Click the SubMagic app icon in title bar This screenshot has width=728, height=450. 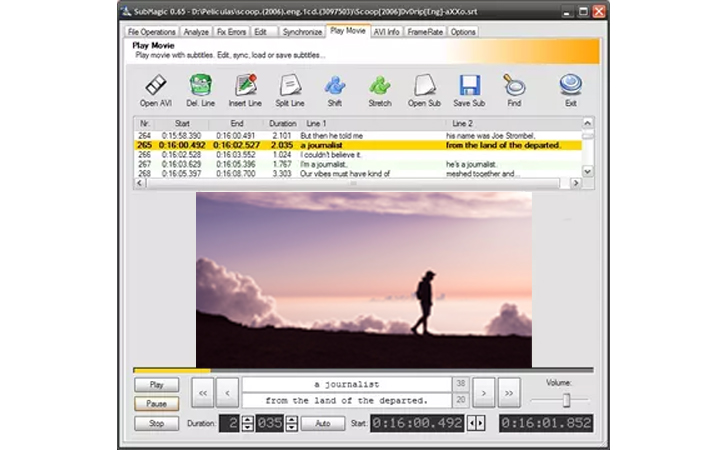(126, 12)
